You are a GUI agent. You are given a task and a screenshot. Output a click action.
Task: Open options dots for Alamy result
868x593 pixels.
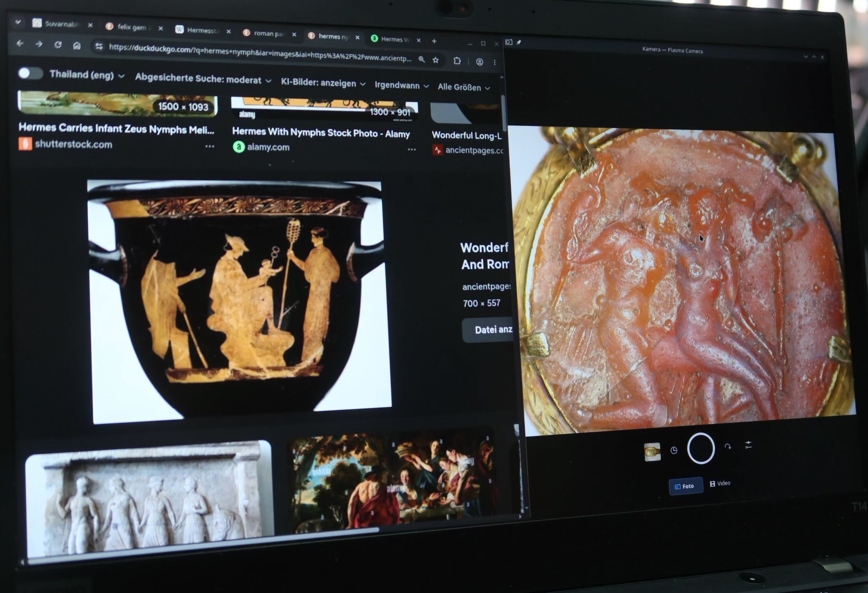[x=412, y=150]
